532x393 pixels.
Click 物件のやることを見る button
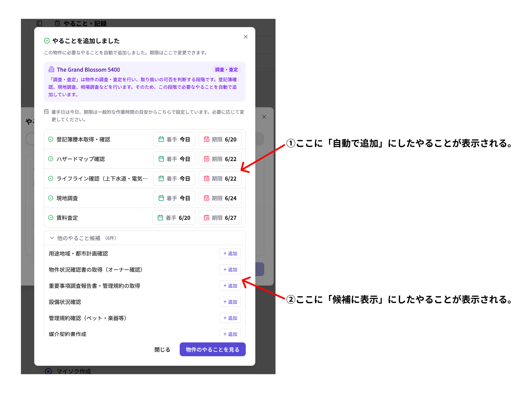(x=213, y=349)
